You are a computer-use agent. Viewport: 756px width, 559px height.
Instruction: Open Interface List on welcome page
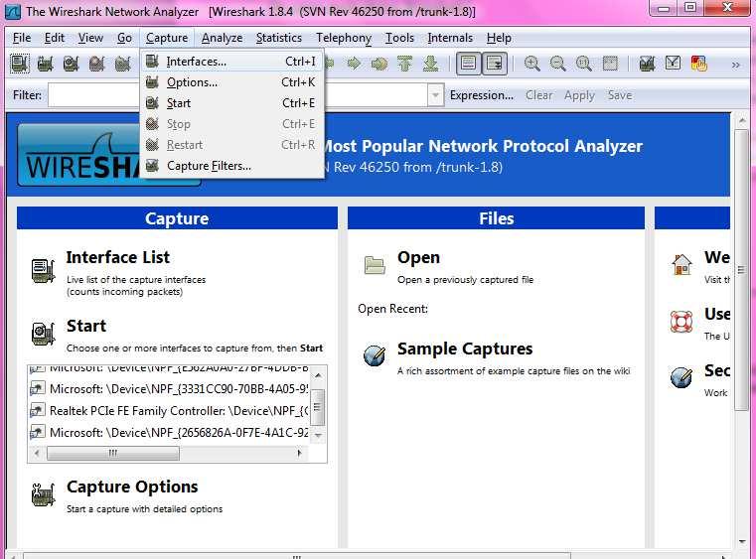pos(117,257)
